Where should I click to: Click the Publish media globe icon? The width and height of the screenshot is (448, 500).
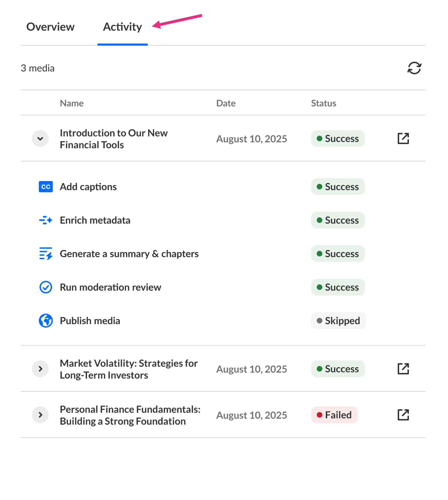[x=46, y=321]
